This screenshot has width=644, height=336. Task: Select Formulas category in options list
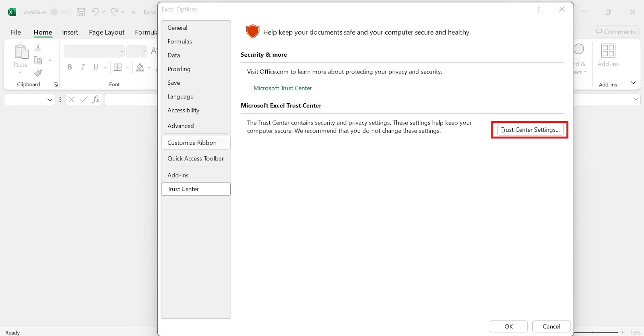pos(196,41)
